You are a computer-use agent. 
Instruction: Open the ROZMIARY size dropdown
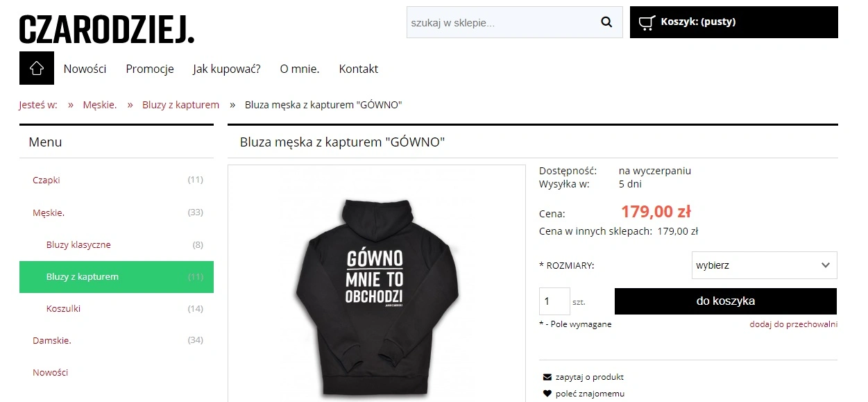765,265
